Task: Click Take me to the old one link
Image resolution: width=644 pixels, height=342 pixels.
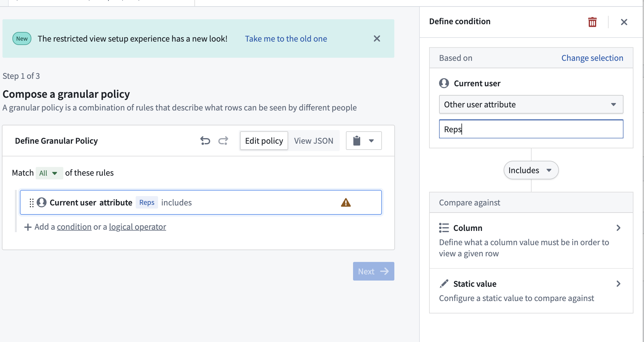Action: click(286, 39)
